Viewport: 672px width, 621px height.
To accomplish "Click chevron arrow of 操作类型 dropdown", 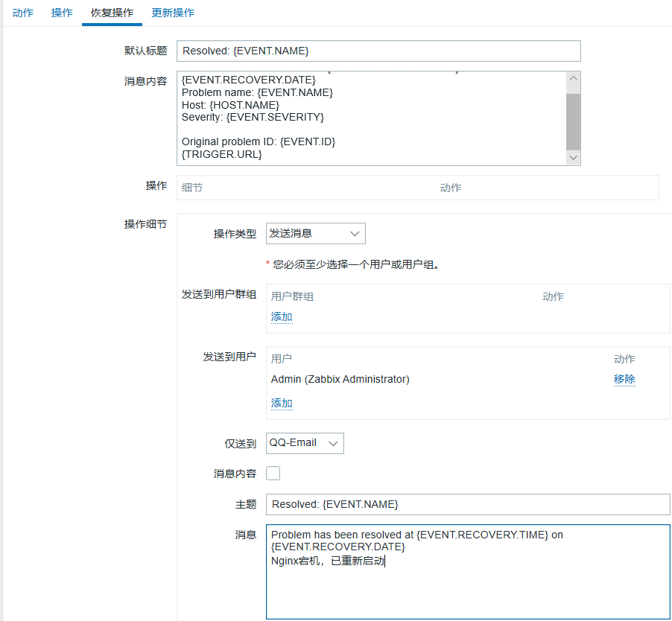I will [355, 233].
